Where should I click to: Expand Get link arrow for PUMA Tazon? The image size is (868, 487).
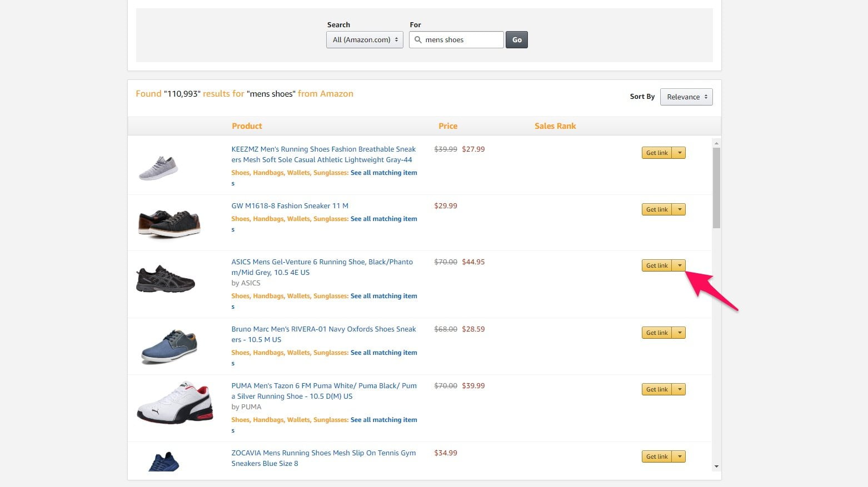(x=679, y=389)
